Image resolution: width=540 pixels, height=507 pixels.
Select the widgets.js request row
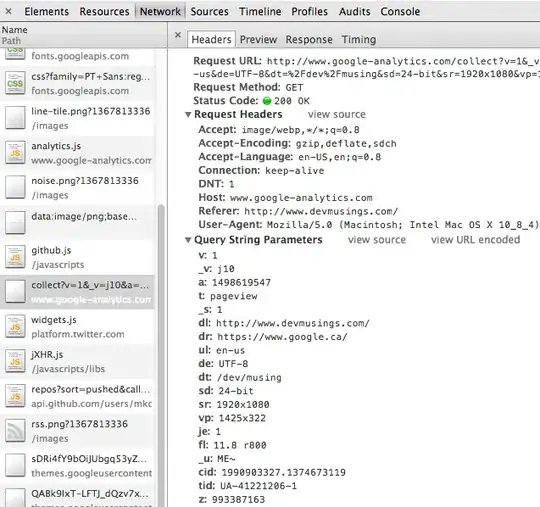click(x=77, y=327)
